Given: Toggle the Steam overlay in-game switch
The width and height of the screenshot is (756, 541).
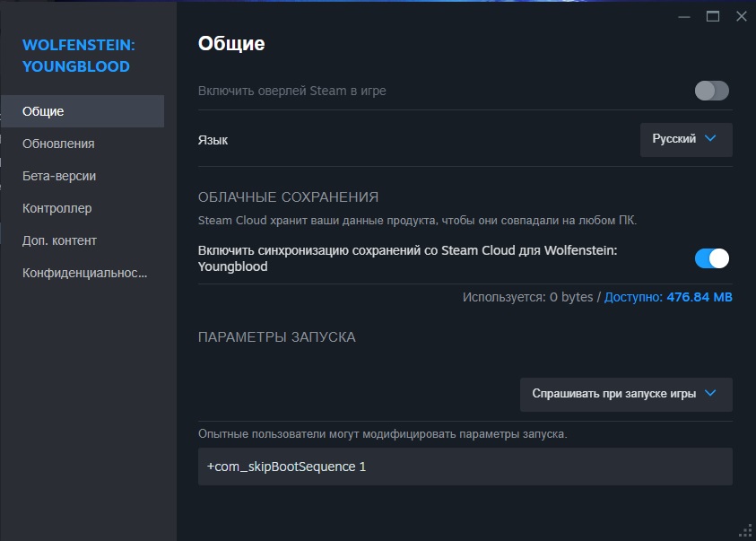Looking at the screenshot, I should tap(712, 91).
